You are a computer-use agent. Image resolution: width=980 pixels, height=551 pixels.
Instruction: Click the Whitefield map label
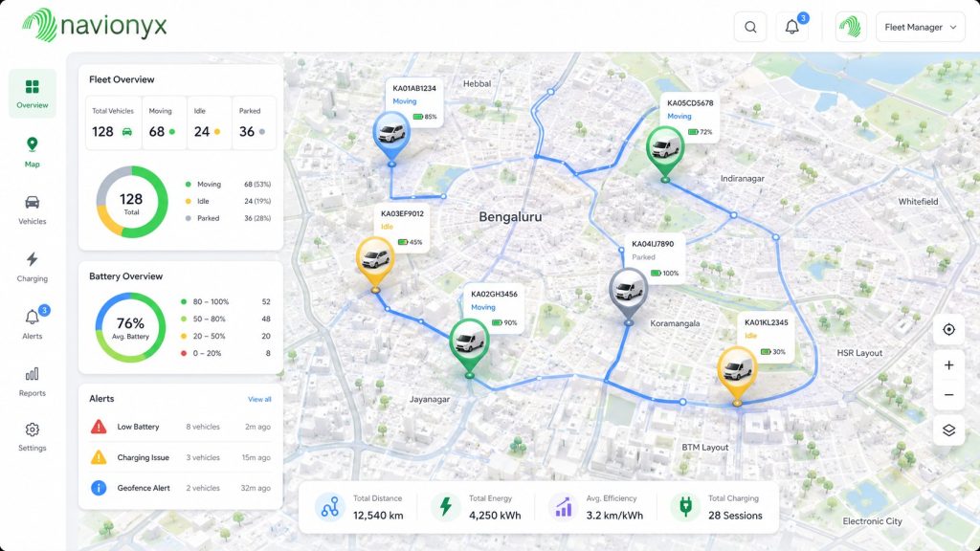coord(918,202)
